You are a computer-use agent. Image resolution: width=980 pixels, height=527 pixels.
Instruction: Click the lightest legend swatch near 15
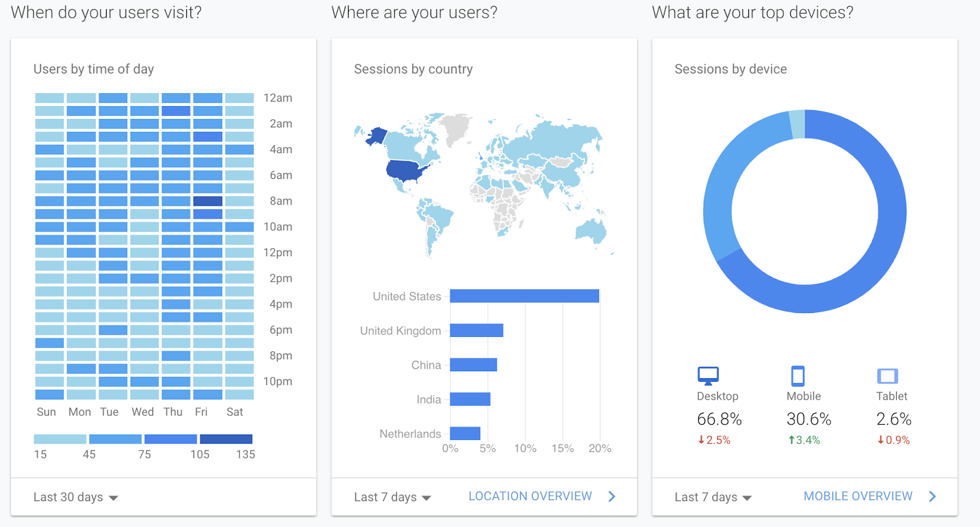[60, 439]
